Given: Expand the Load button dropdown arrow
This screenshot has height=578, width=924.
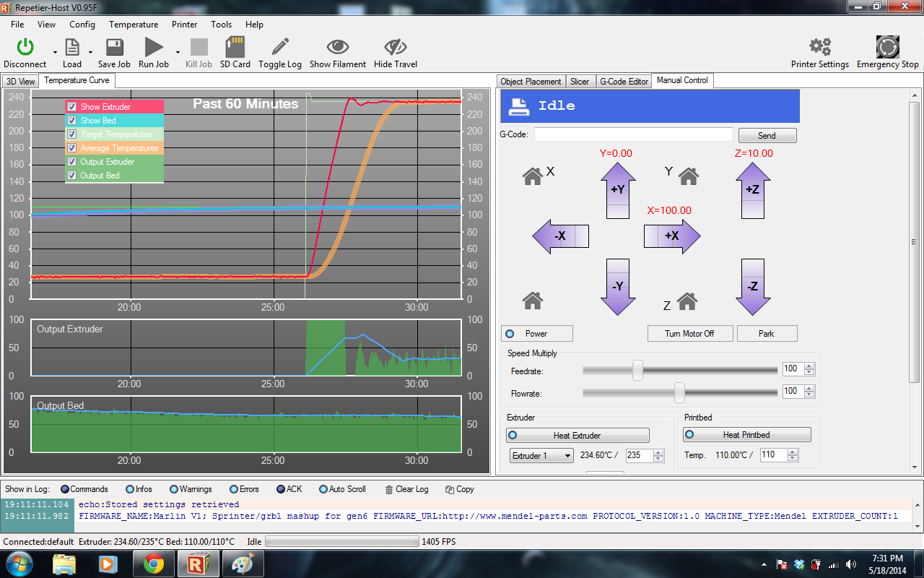Looking at the screenshot, I should click(x=90, y=52).
